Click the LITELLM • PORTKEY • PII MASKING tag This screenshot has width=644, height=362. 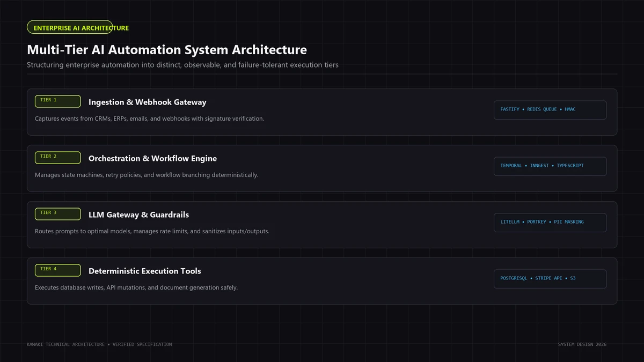[x=550, y=223]
